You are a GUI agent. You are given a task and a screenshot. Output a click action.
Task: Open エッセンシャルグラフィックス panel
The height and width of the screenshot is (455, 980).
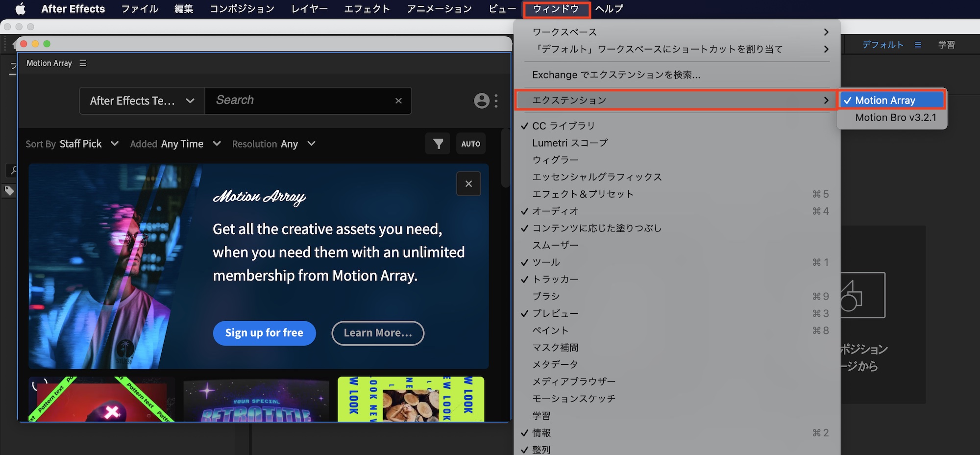click(x=677, y=177)
